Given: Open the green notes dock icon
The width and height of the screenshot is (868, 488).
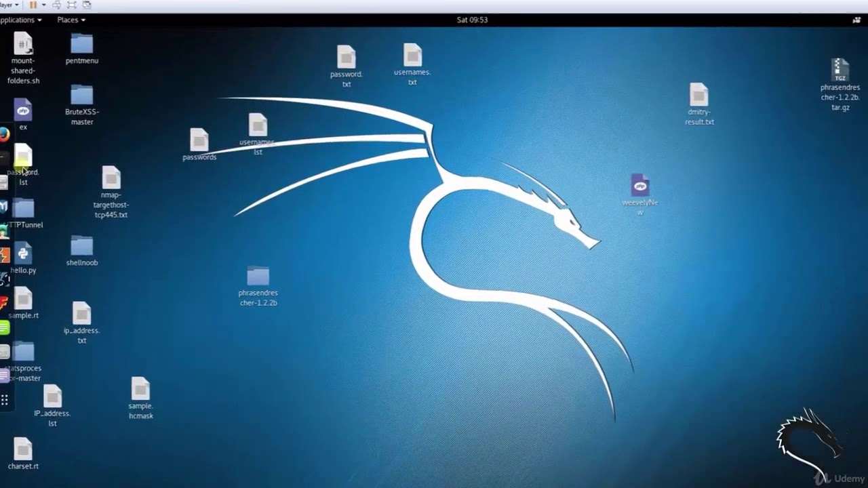Looking at the screenshot, I should click(4, 327).
